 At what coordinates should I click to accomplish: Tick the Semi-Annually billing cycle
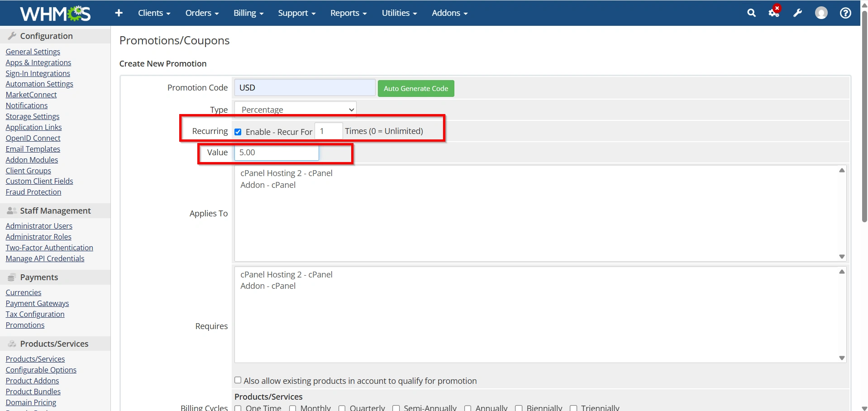396,408
